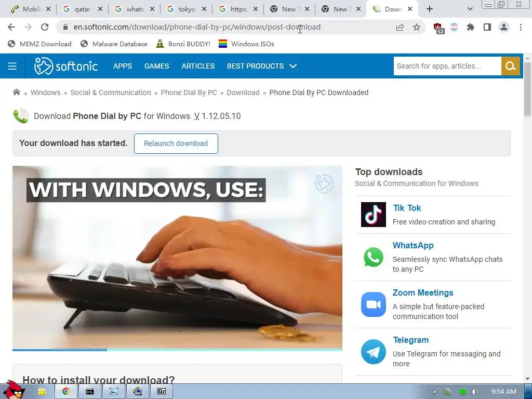Image resolution: width=532 pixels, height=399 pixels.
Task: Open the Chrome taskbar icon
Action: [x=66, y=392]
